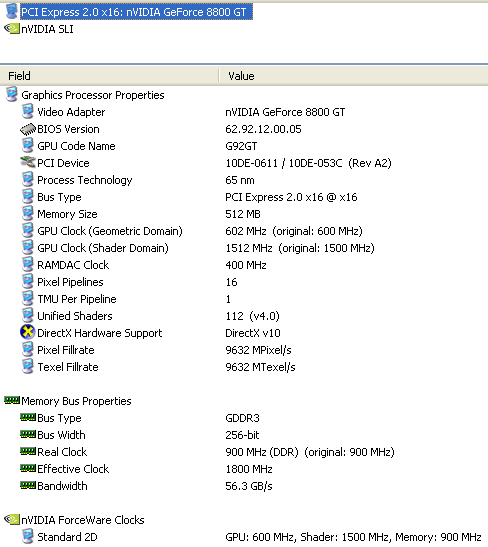Click the Texel Fillrate row icon
Image resolution: width=488 pixels, height=547 pixels.
coord(28,367)
